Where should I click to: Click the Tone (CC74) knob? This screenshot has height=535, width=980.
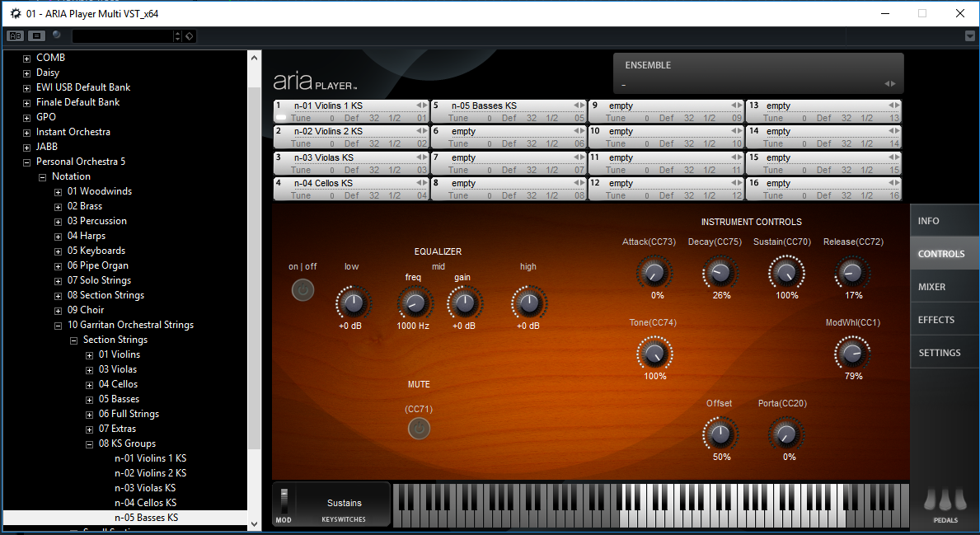pos(654,353)
